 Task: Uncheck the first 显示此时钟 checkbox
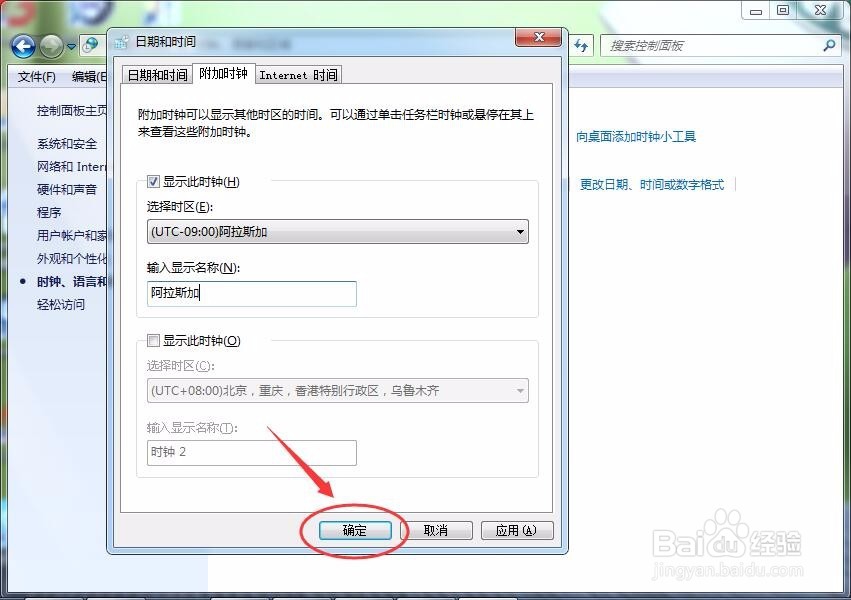153,181
